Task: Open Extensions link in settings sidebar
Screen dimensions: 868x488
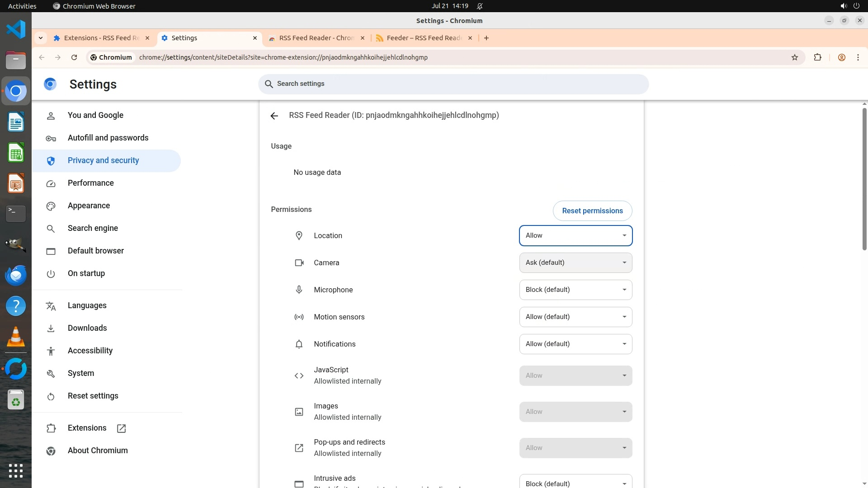Action: tap(87, 428)
